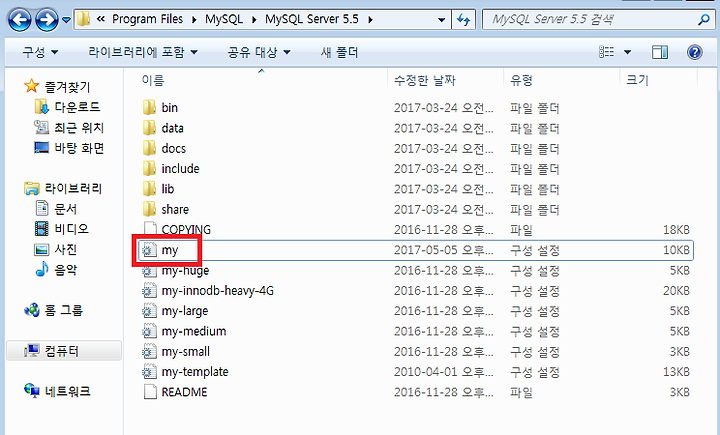Screen dimensions: 720x435
Task: Click the search magnifier icon
Action: coord(703,19)
